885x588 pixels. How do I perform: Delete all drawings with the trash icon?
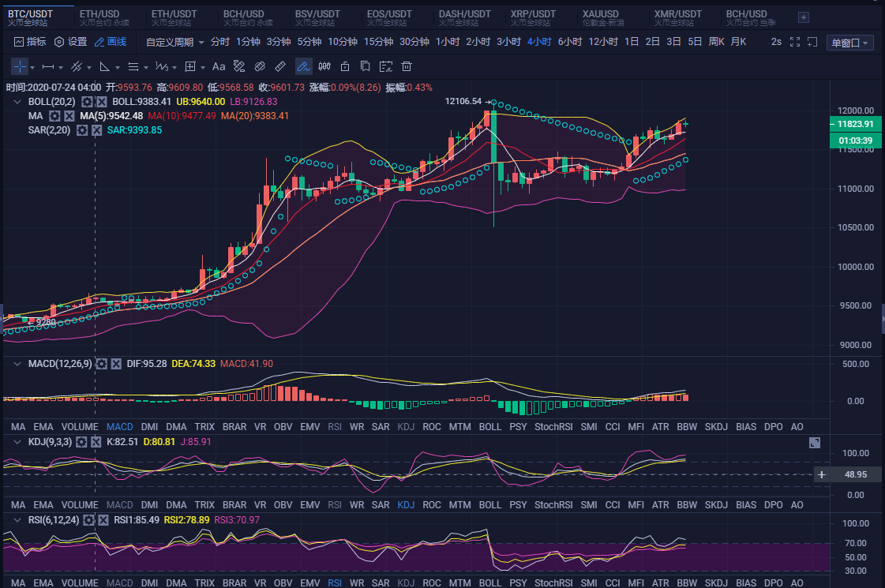click(x=406, y=66)
